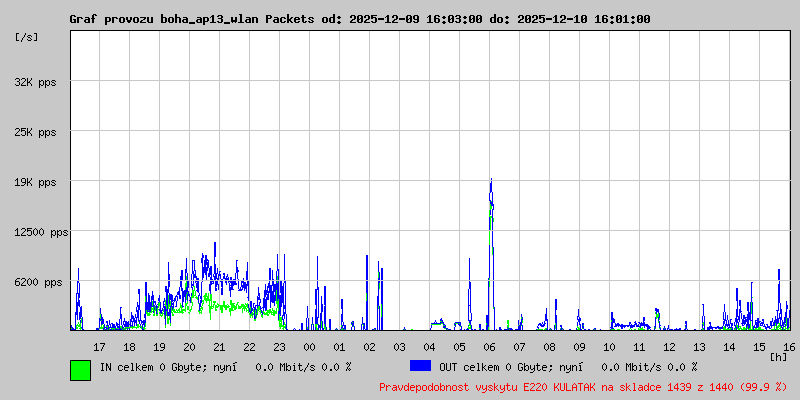Click the hour label '23' on time axis
The height and width of the screenshot is (400, 800).
279,347
